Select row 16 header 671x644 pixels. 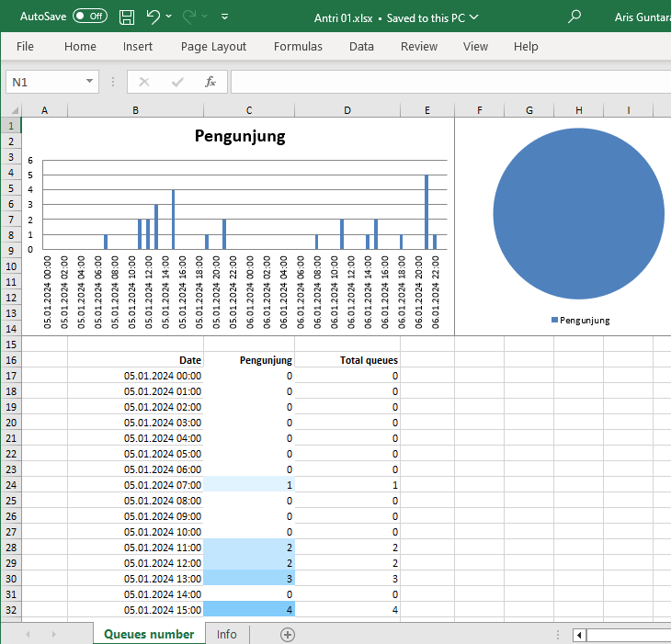point(11,360)
